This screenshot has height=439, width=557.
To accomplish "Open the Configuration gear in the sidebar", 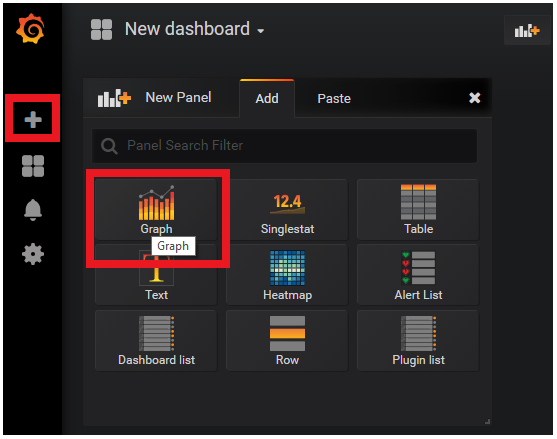I will click(33, 254).
